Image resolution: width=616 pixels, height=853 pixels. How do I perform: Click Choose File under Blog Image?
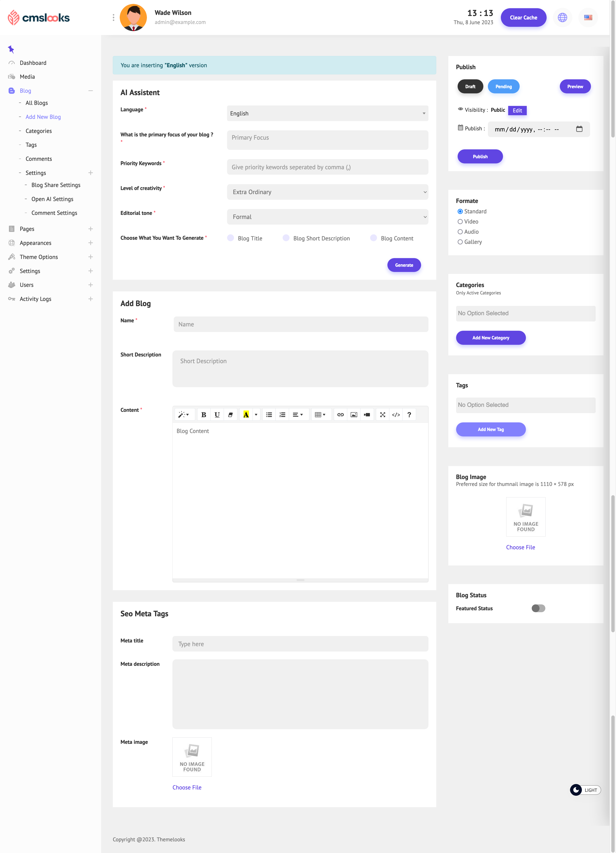pyautogui.click(x=520, y=547)
